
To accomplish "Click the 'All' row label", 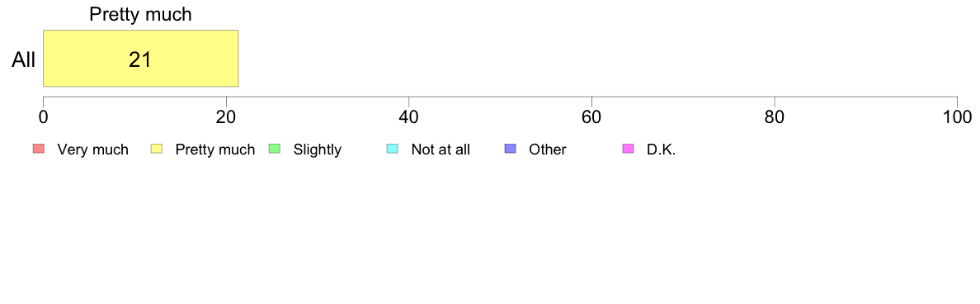I will [24, 59].
